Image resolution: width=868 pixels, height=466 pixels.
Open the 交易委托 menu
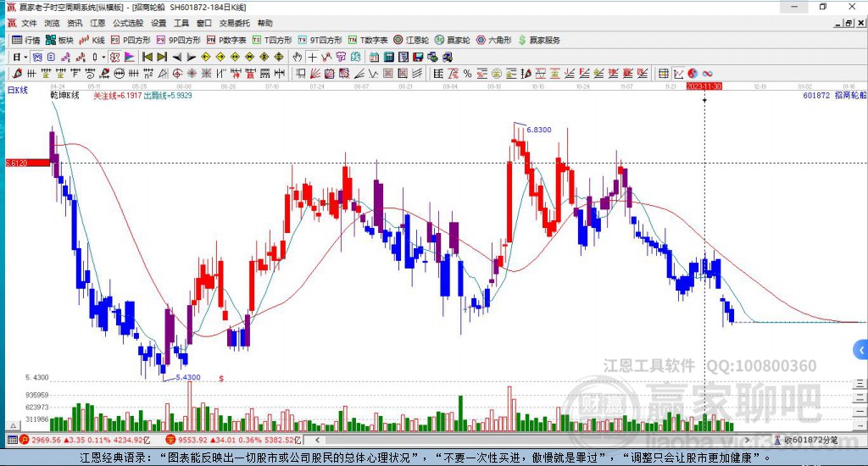click(234, 23)
